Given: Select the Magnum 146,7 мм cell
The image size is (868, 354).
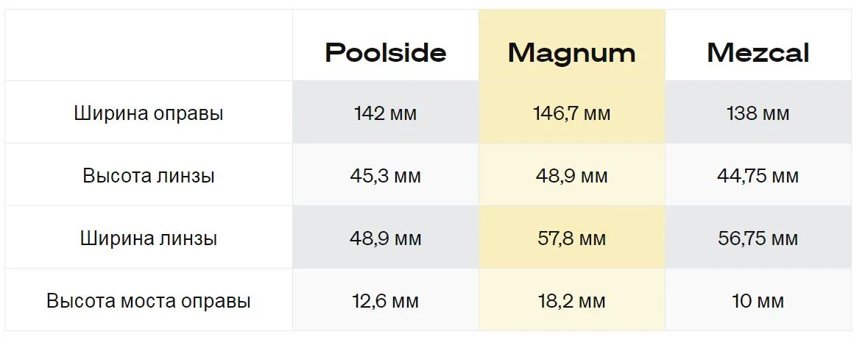Looking at the screenshot, I should [571, 113].
